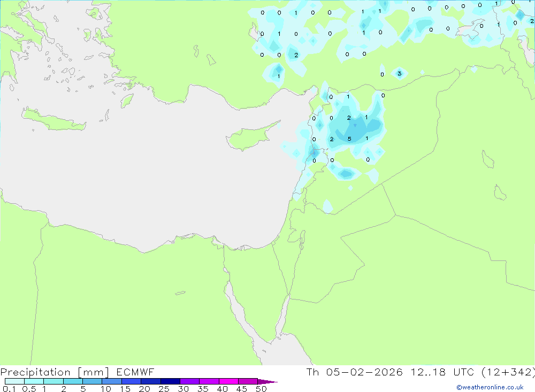The height and width of the screenshot is (392, 535).
Task: Click the legend label "30"
Action: point(183,389)
